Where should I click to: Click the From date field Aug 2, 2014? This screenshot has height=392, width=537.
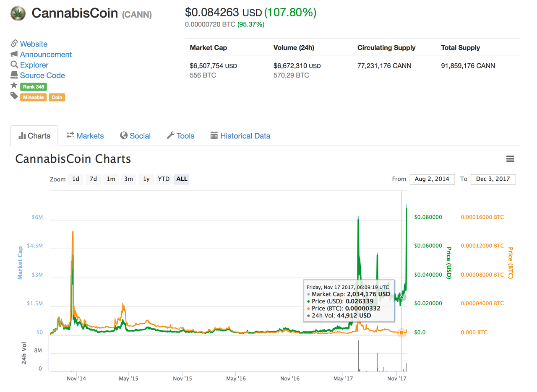432,179
